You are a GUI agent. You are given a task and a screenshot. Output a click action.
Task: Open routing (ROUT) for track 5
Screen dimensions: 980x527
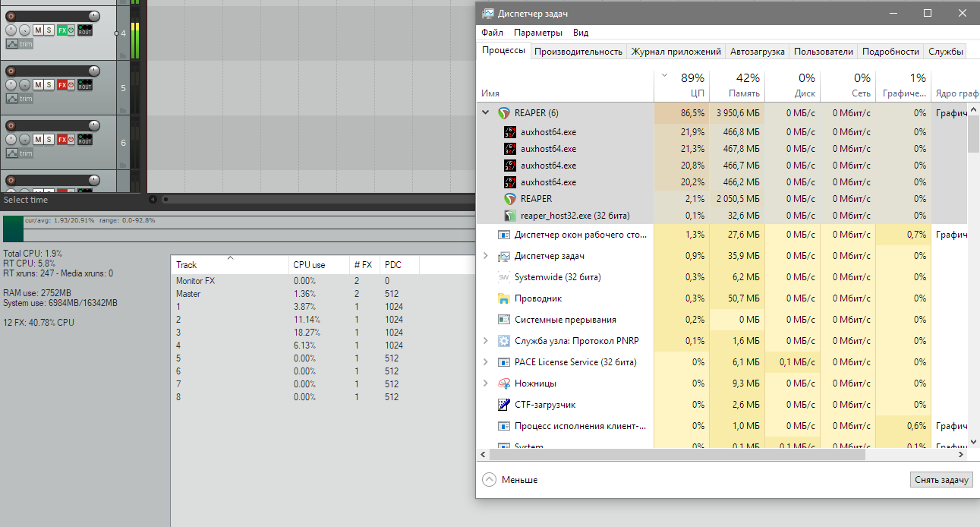click(85, 84)
